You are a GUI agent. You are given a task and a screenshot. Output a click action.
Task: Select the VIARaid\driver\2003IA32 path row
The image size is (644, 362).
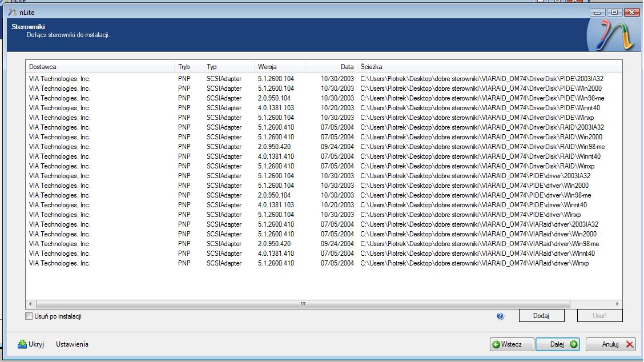point(324,224)
